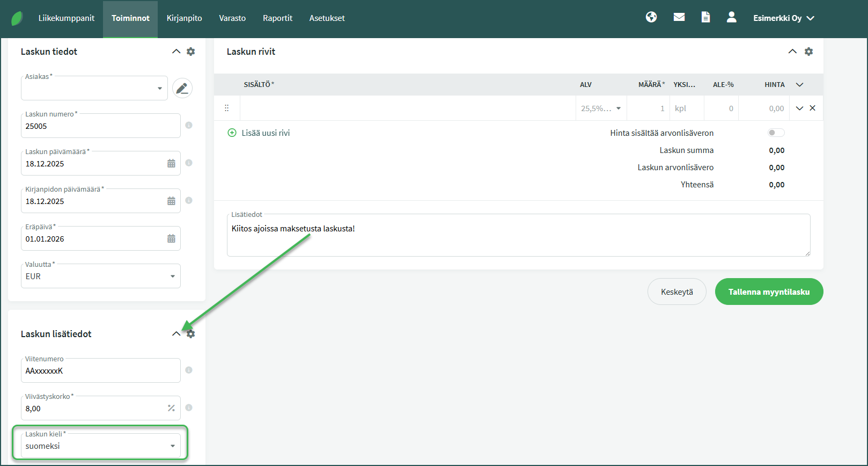The image size is (868, 466).
Task: Delete the invoice row with X icon
Action: 812,108
